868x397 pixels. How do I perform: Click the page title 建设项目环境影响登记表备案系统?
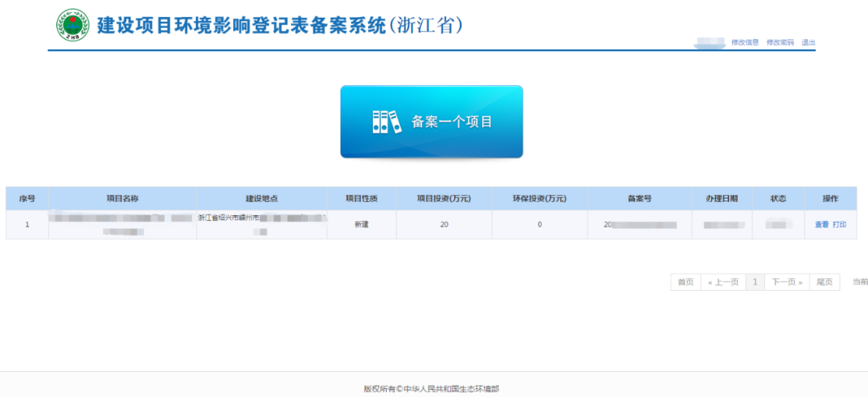tap(241, 26)
